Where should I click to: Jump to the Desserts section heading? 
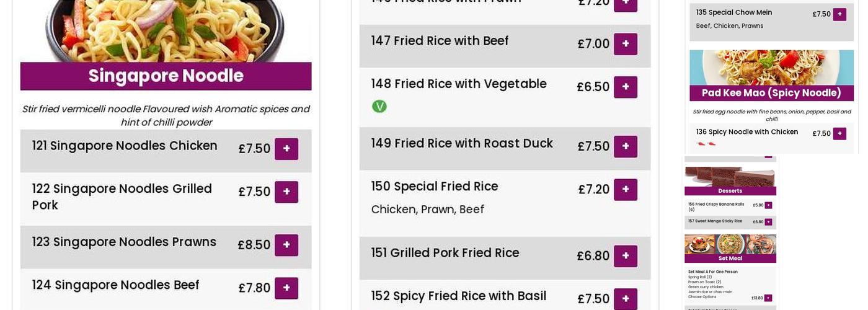click(730, 191)
